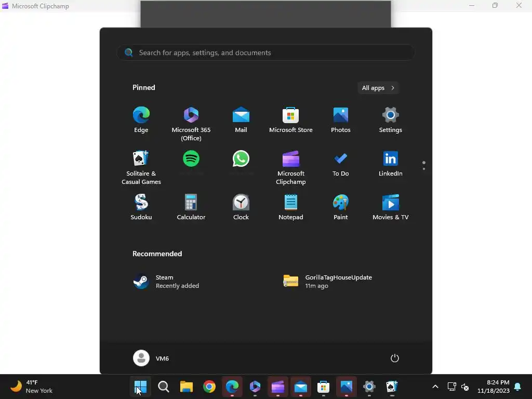Open the To Do app
532x399 pixels.
(341, 164)
